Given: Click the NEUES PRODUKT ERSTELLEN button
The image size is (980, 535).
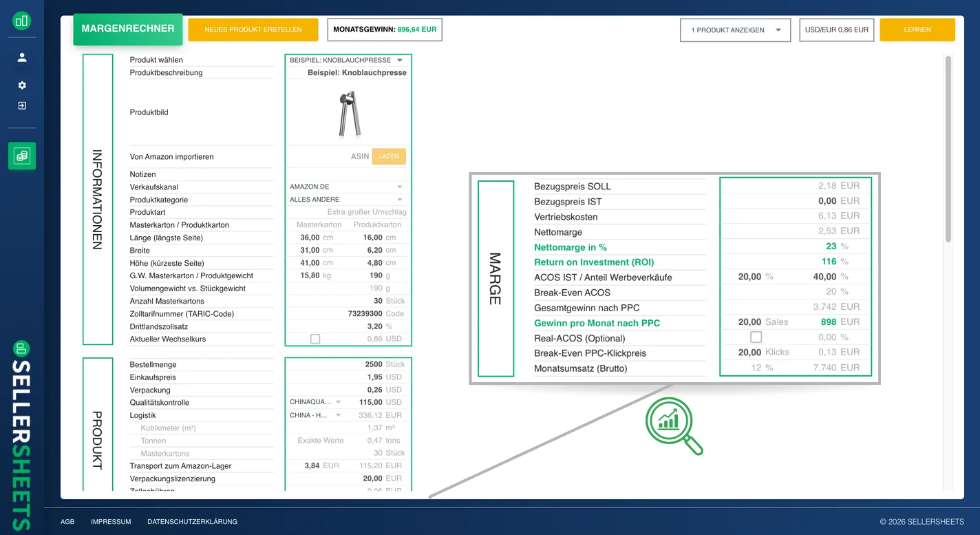Looking at the screenshot, I should point(253,30).
